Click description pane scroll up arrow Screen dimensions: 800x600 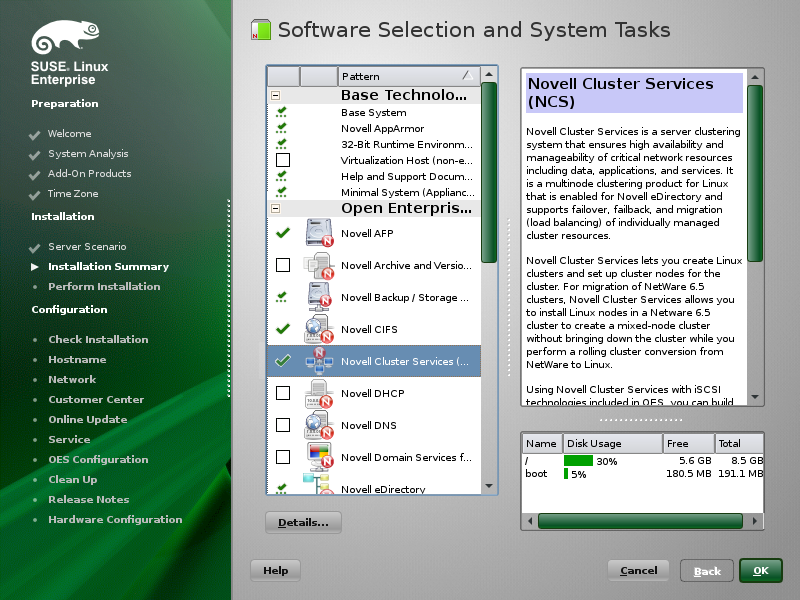[x=755, y=77]
